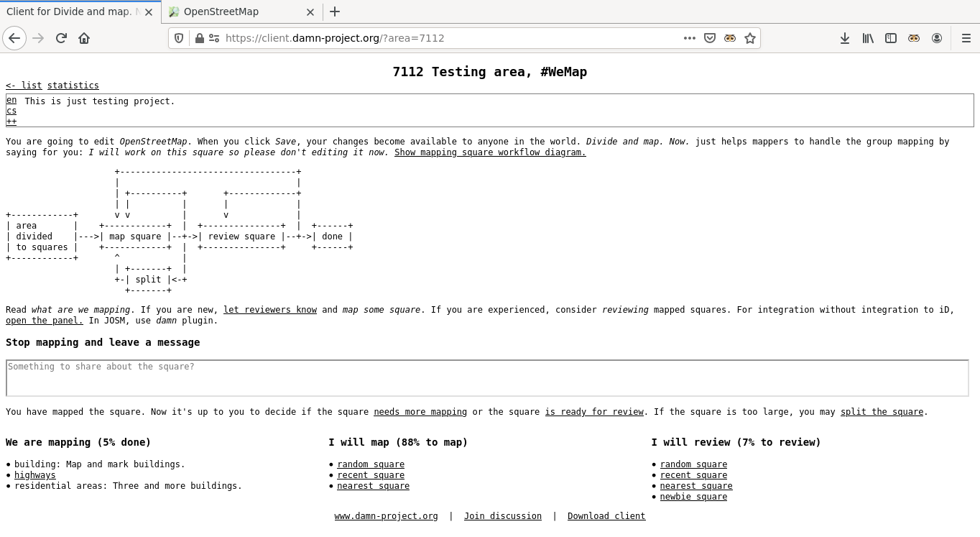Open tracking protection shield in address bar
The height and width of the screenshot is (537, 980).
[x=180, y=38]
